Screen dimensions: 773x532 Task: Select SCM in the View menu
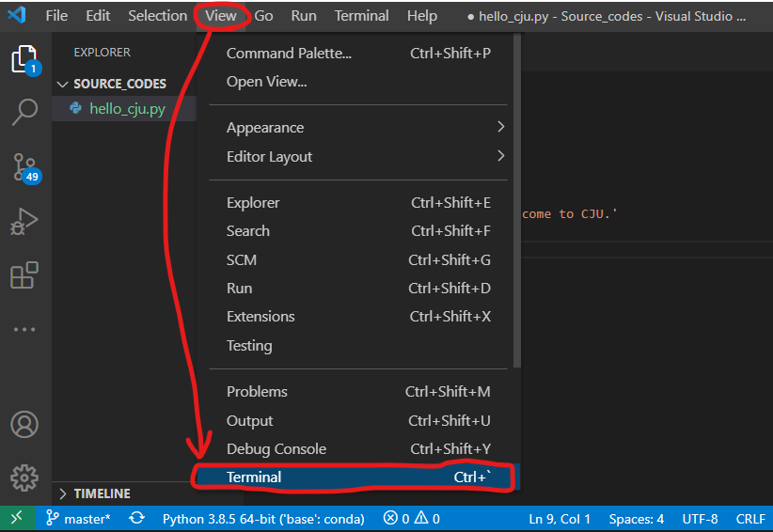358,260
